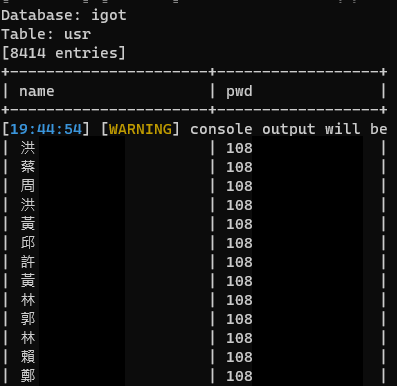Click the 周 name cell
This screenshot has height=386, width=397.
28,186
